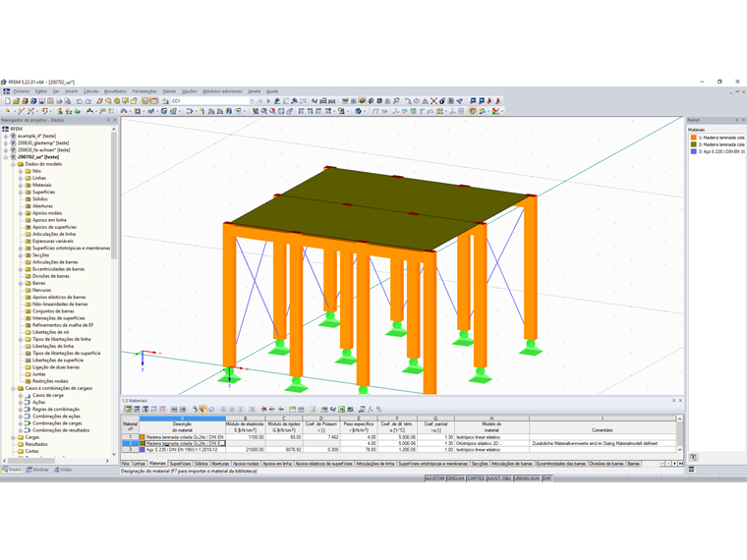Image resolution: width=747 pixels, height=560 pixels.
Task: Click the Excel export icon in table toolbar
Action: (342, 409)
